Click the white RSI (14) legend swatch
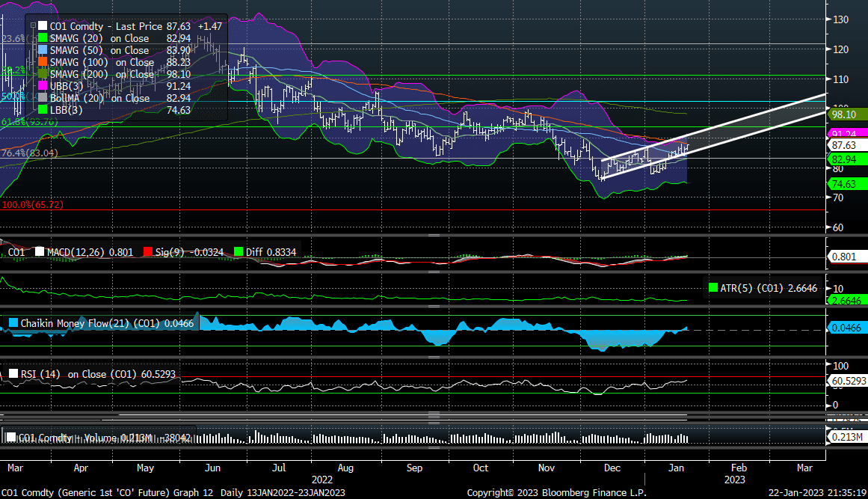The height and width of the screenshot is (499, 868). click(x=13, y=374)
